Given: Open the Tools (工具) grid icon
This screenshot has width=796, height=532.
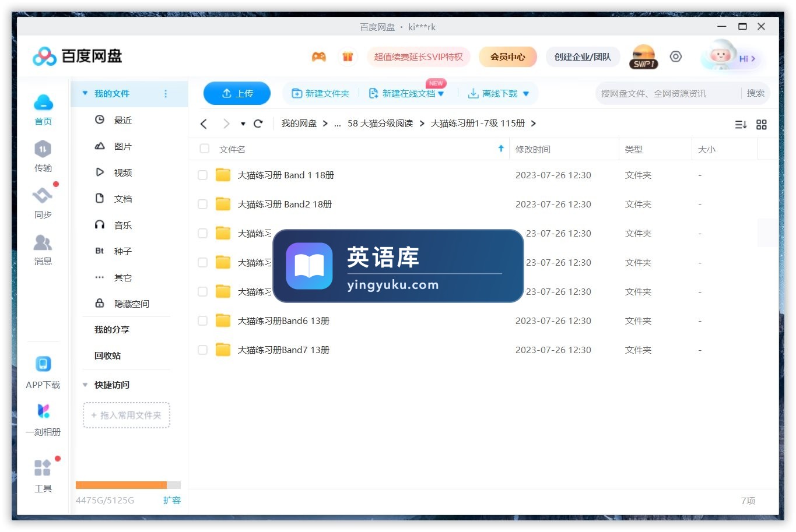Looking at the screenshot, I should coord(43,467).
